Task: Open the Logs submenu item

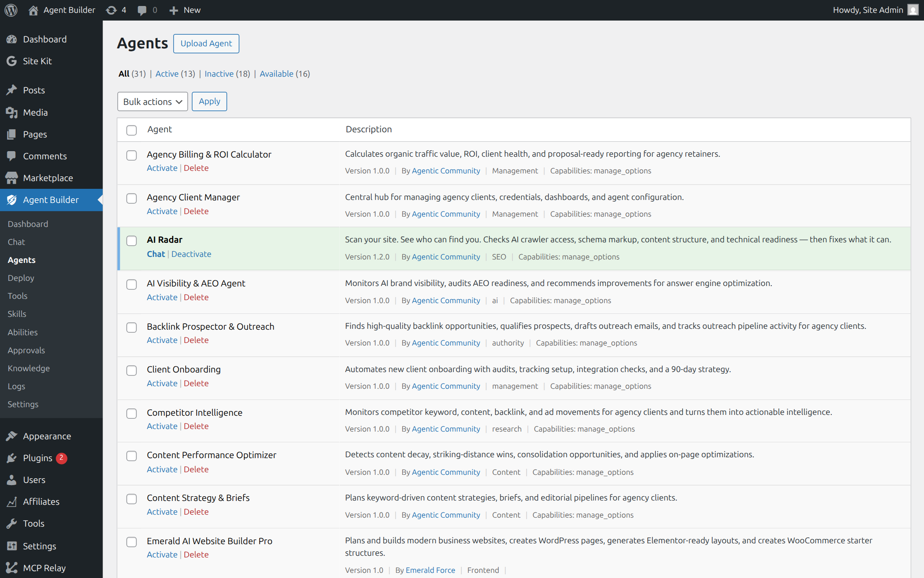Action: click(16, 386)
